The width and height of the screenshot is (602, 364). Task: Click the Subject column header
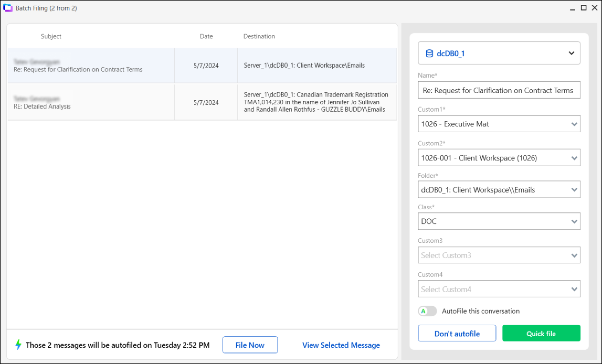click(51, 36)
